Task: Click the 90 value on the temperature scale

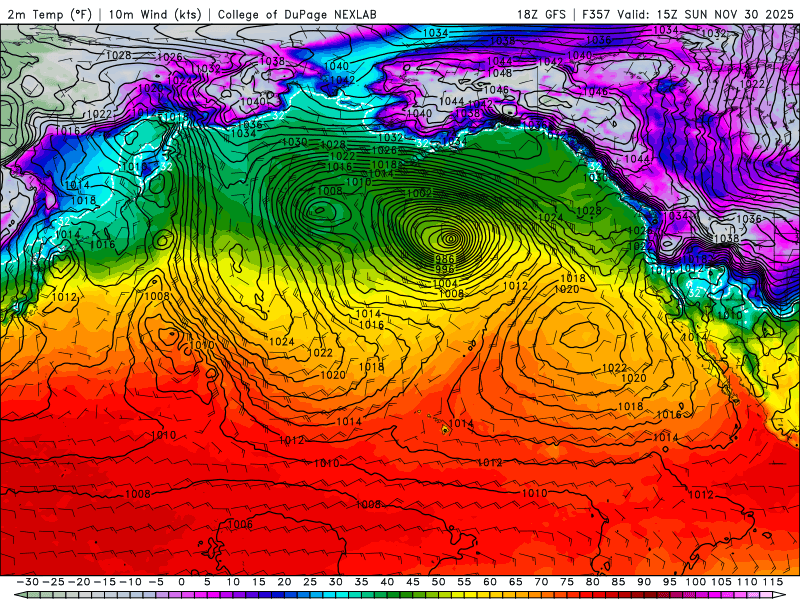Action: pyautogui.click(x=644, y=582)
